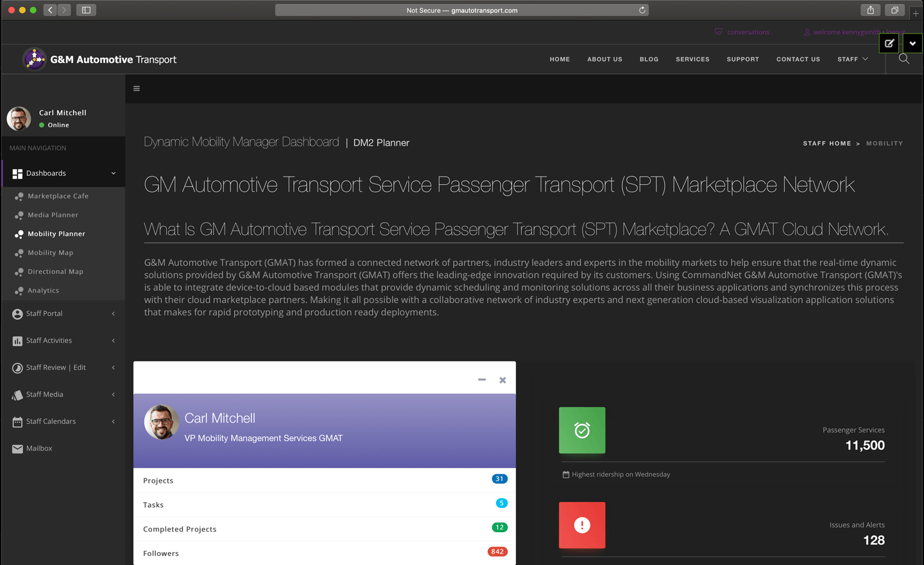Toggle the Safari sidebar button
The width and height of the screenshot is (924, 565).
click(86, 10)
